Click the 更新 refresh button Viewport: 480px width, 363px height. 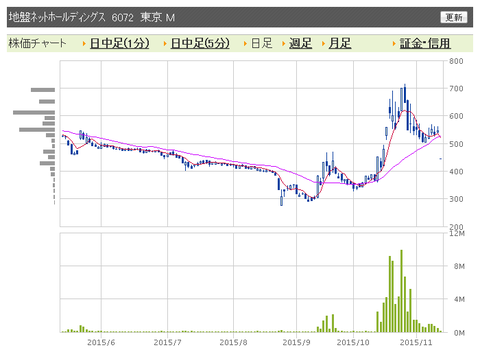pos(454,17)
